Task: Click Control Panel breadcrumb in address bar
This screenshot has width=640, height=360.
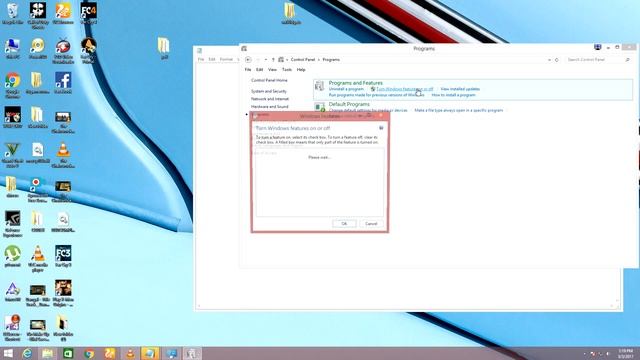Action: pyautogui.click(x=303, y=60)
